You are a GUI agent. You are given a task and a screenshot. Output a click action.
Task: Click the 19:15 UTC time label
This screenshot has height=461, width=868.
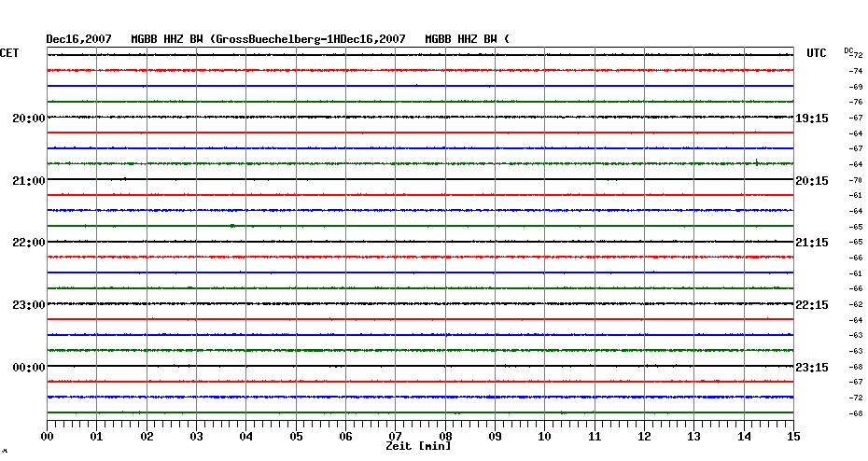click(x=812, y=119)
